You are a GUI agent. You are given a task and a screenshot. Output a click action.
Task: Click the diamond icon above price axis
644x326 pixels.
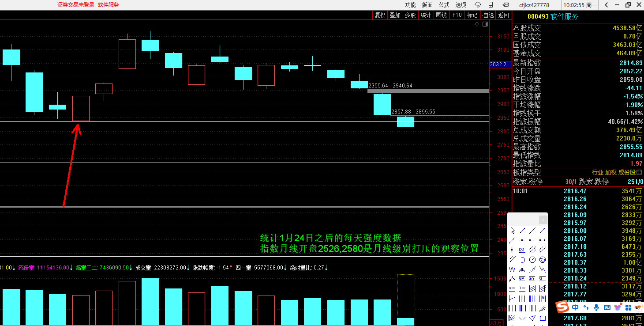pyautogui.click(x=477, y=24)
